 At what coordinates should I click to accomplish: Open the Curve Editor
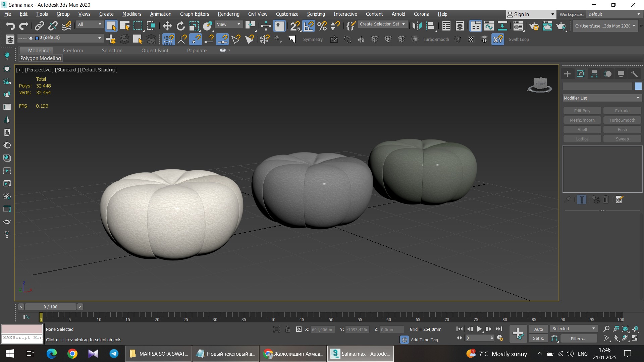(x=489, y=26)
